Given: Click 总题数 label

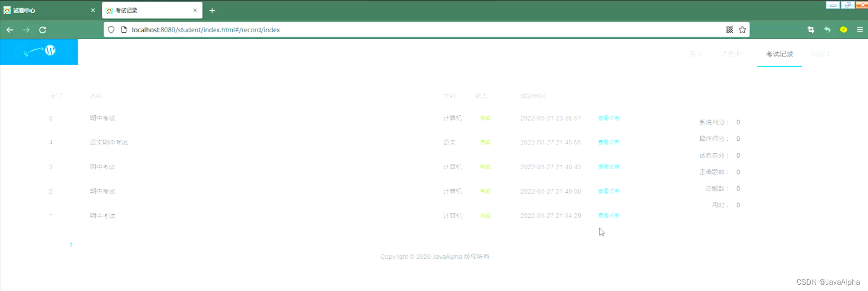Looking at the screenshot, I should 717,188.
